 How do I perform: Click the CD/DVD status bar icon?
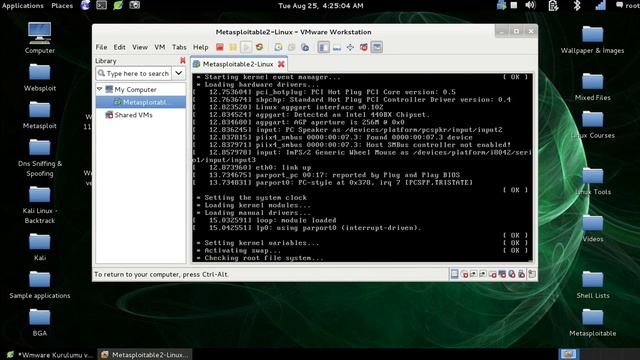[x=464, y=274]
